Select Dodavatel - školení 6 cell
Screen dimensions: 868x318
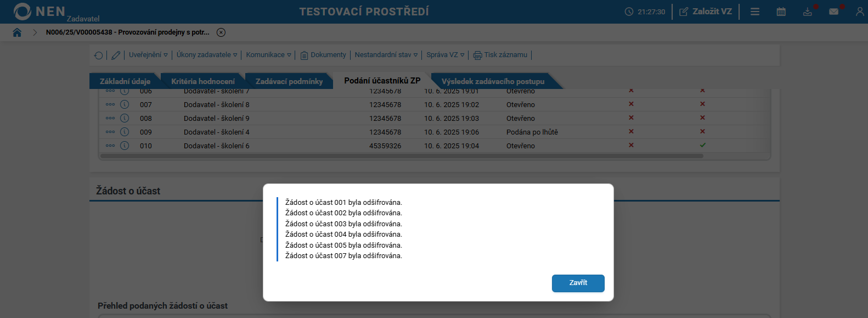tap(217, 146)
